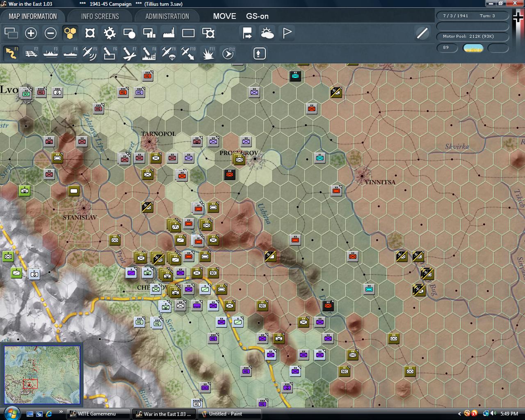Click the F12 end turn icon
The image size is (525, 420).
point(228,53)
